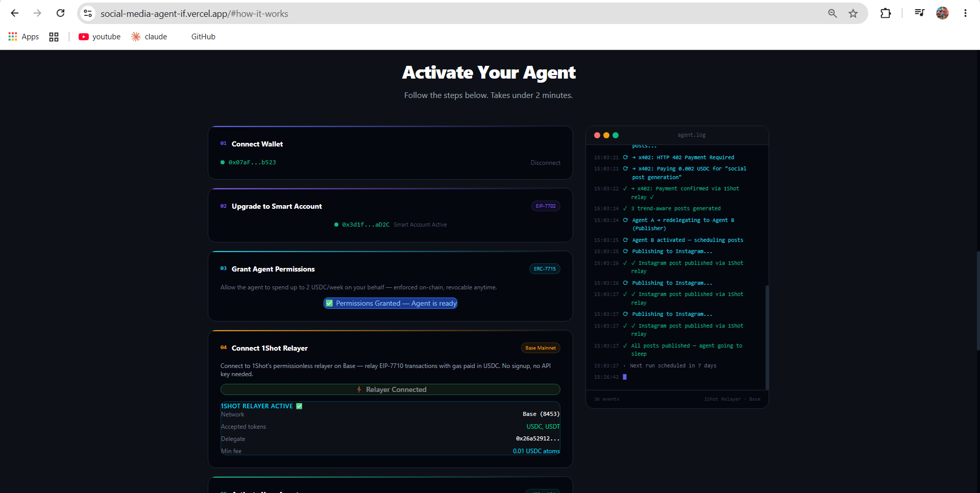Click the 'Paying 0.002 USDC' log line

coord(689,173)
